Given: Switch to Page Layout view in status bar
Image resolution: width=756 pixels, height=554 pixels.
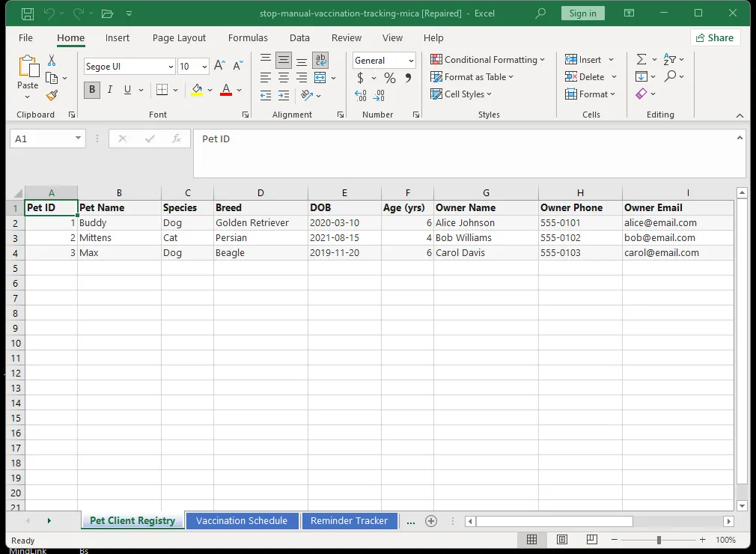Looking at the screenshot, I should click(x=562, y=540).
